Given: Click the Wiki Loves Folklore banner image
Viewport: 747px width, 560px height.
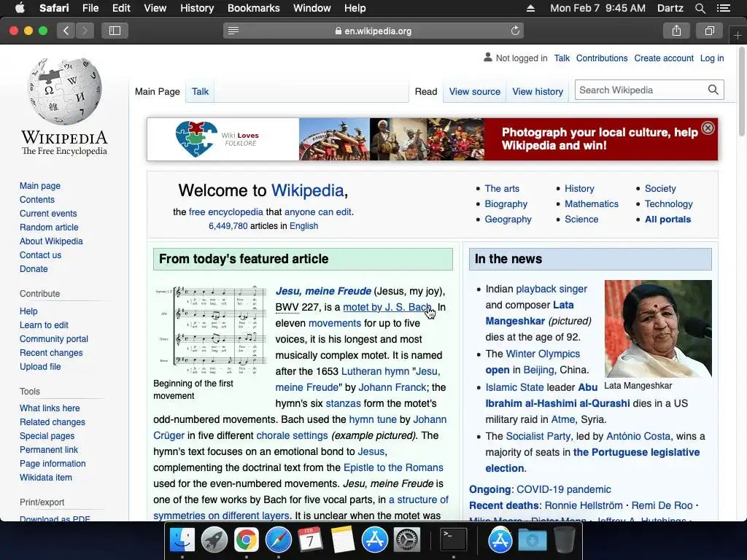Looking at the screenshot, I should [432, 139].
